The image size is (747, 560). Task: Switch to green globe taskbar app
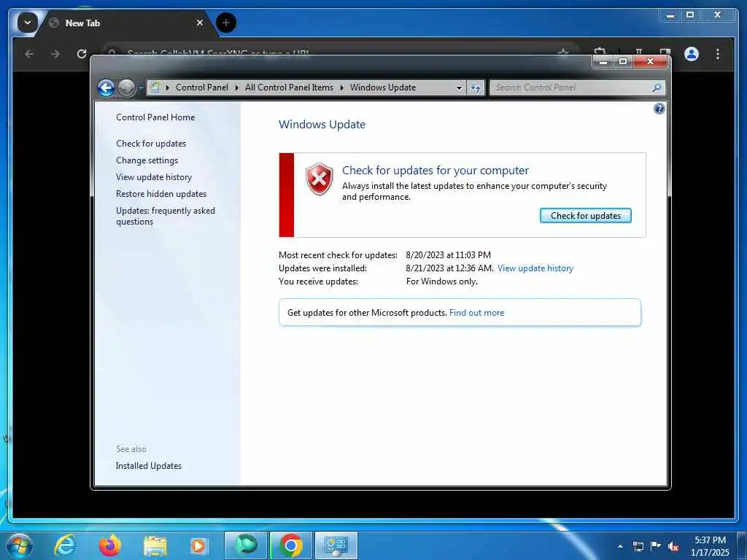tap(246, 545)
